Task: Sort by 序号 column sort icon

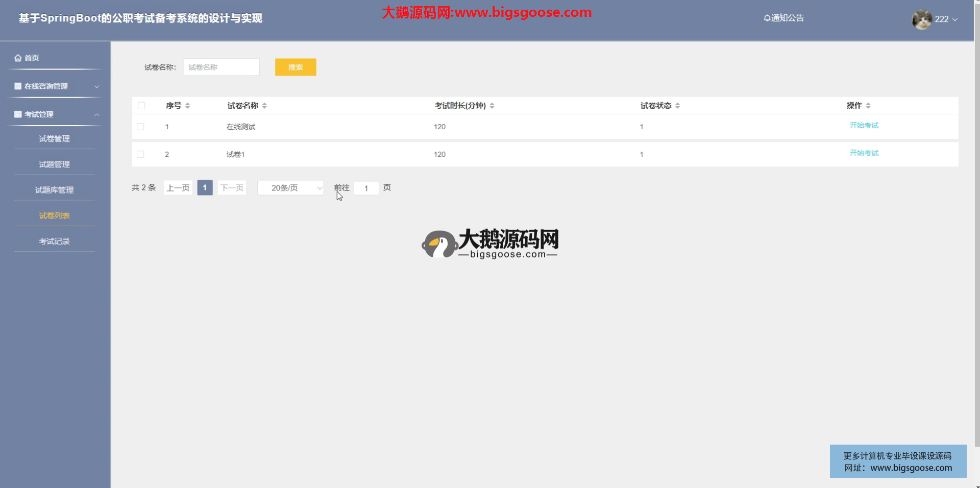Action: pos(187,106)
